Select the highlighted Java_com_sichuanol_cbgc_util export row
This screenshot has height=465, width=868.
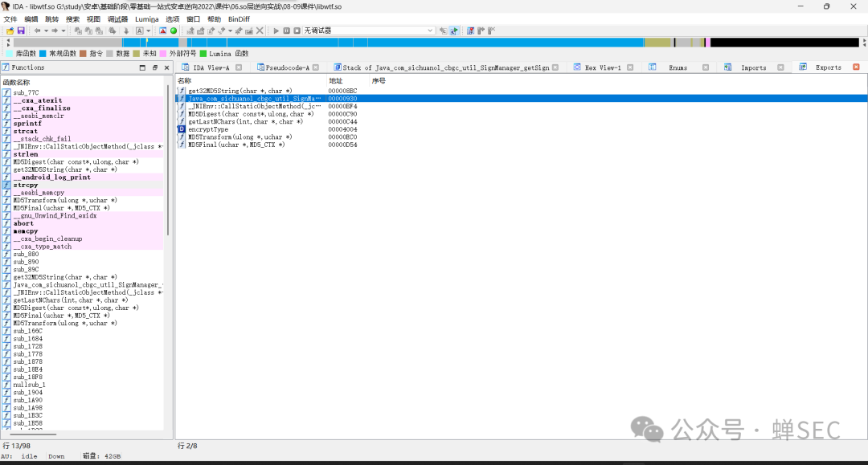[x=522, y=99]
